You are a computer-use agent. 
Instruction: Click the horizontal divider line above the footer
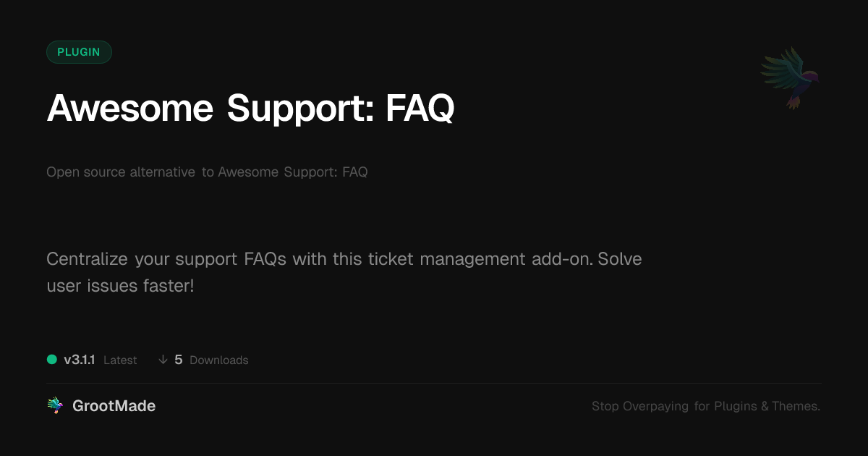[434, 383]
